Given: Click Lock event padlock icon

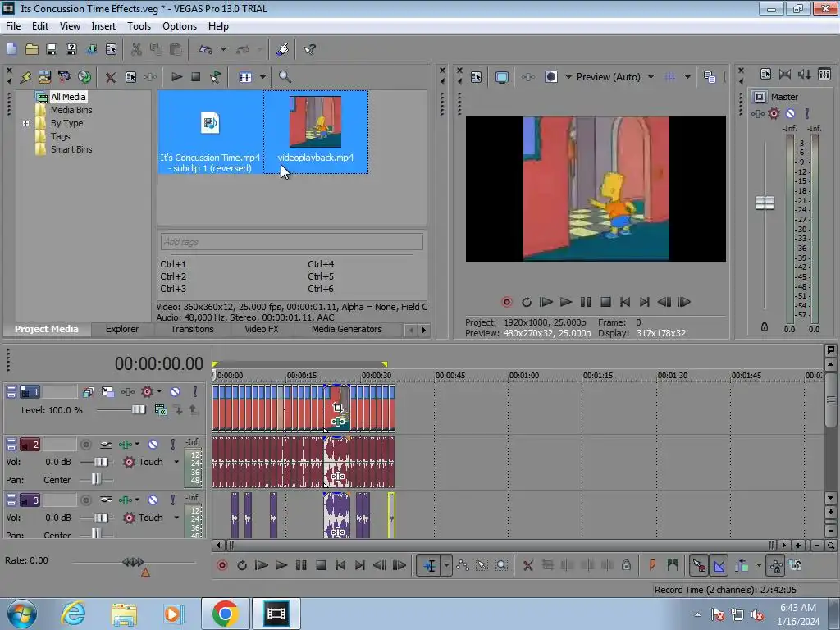Looking at the screenshot, I should pyautogui.click(x=626, y=565).
